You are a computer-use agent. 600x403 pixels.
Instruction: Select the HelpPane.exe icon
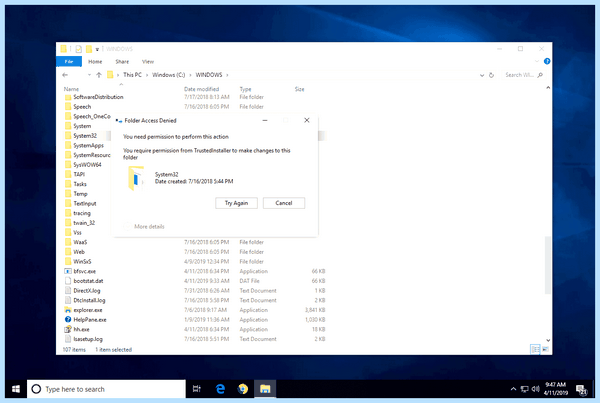pos(68,320)
